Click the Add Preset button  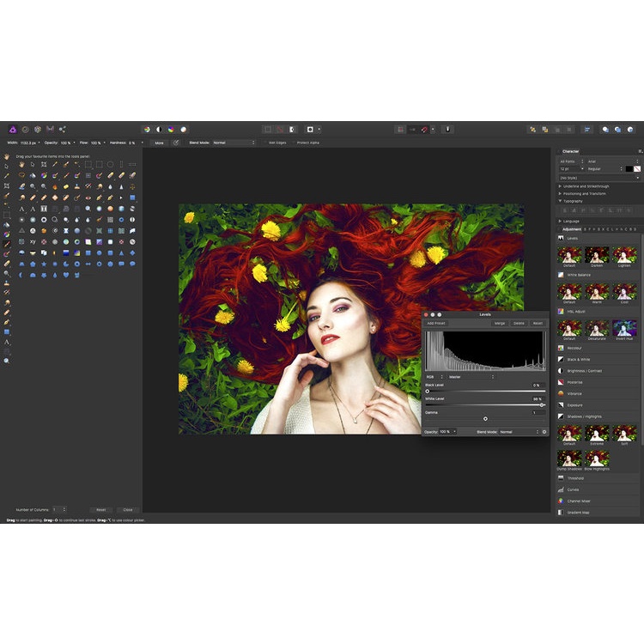click(x=436, y=323)
